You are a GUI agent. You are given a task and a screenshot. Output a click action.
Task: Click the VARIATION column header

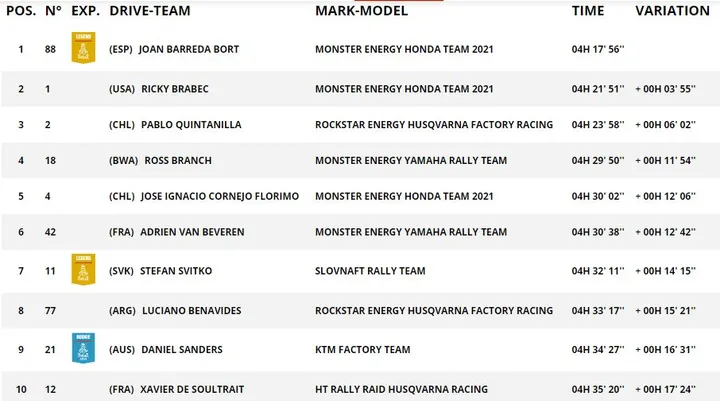[672, 11]
